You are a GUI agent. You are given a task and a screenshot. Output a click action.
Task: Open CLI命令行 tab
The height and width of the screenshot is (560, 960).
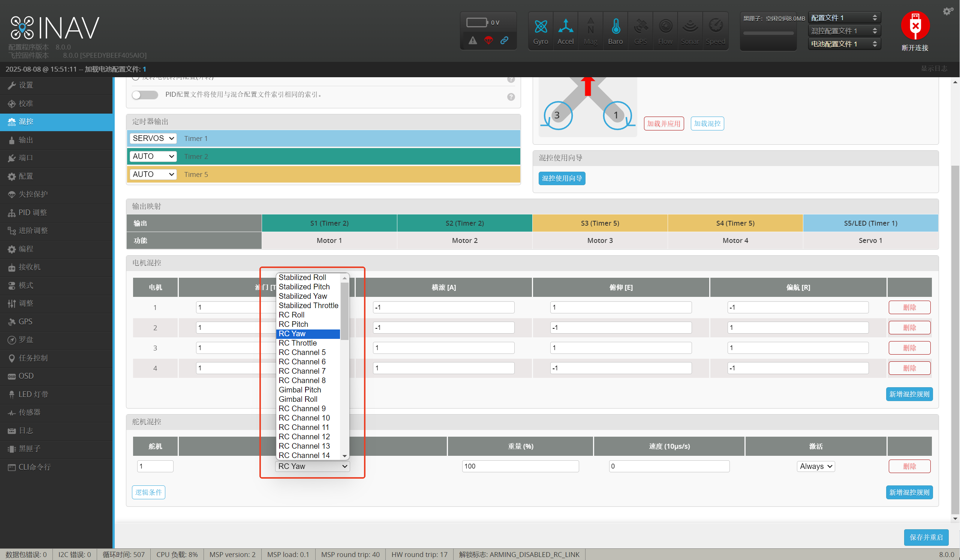pyautogui.click(x=56, y=467)
